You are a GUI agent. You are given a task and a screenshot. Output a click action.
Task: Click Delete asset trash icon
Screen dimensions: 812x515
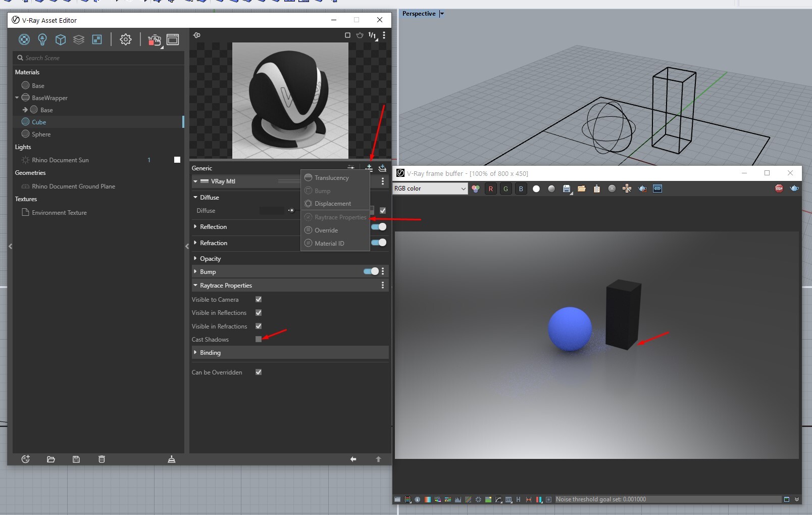point(101,459)
